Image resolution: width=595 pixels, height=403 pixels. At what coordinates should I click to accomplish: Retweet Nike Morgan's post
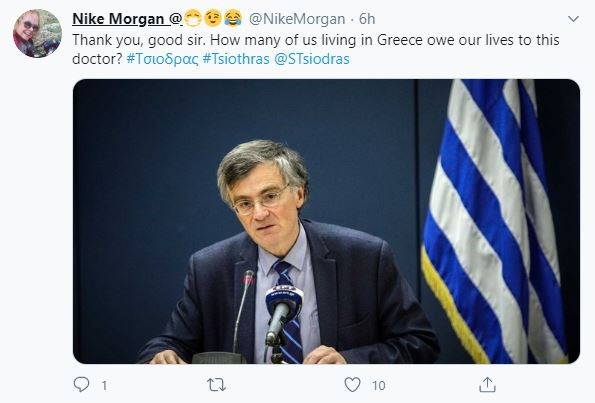tap(217, 385)
